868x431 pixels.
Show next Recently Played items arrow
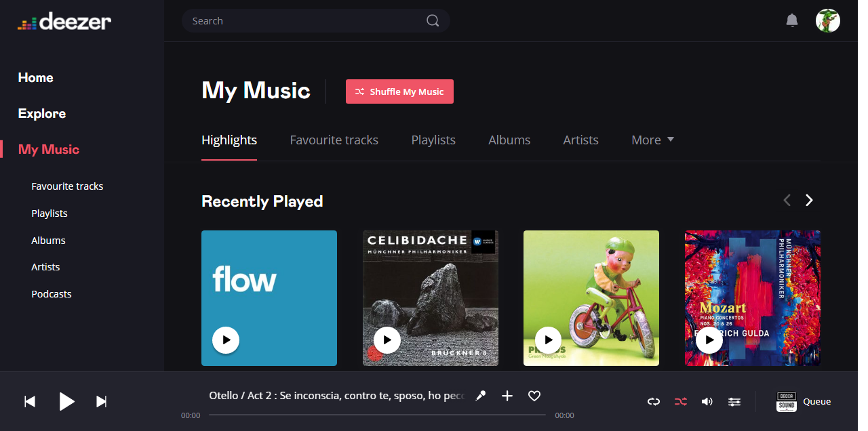pyautogui.click(x=809, y=200)
